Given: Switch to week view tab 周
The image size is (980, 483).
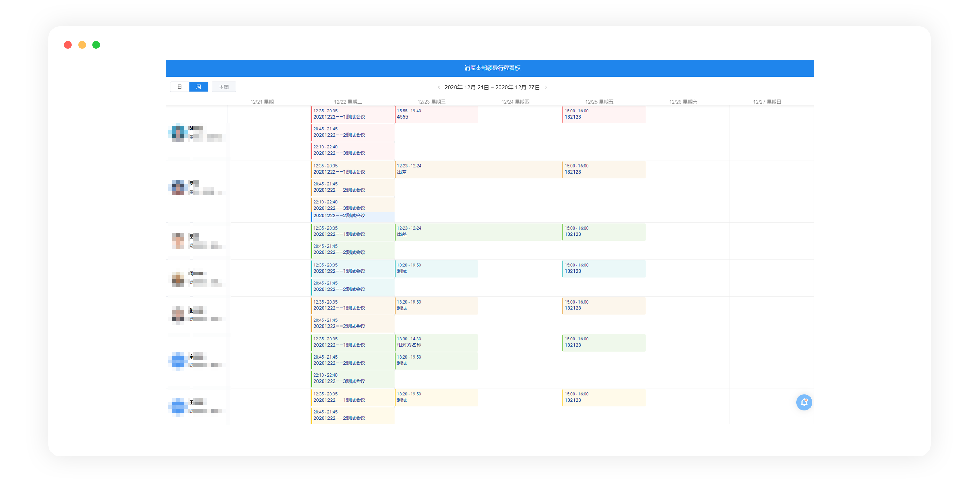Looking at the screenshot, I should pyautogui.click(x=199, y=87).
